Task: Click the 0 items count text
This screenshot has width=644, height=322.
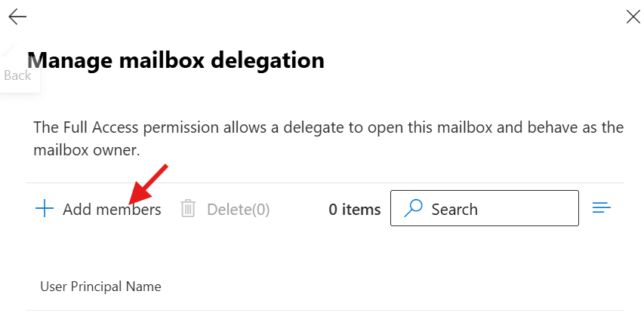Action: click(x=355, y=210)
